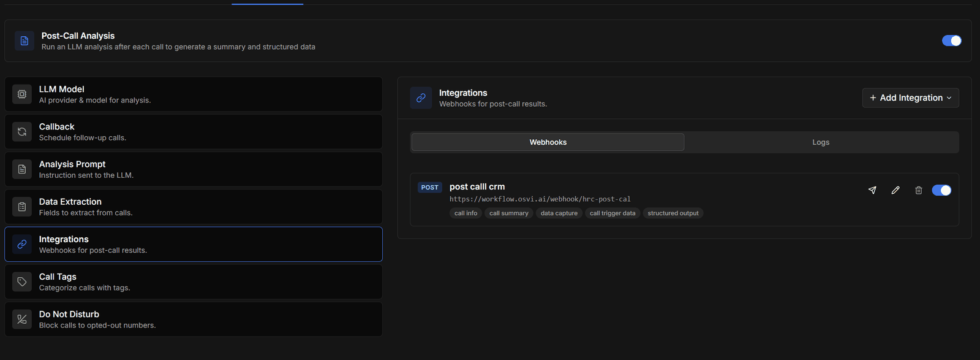This screenshot has height=360, width=980.
Task: Click the call info tag
Action: (466, 213)
